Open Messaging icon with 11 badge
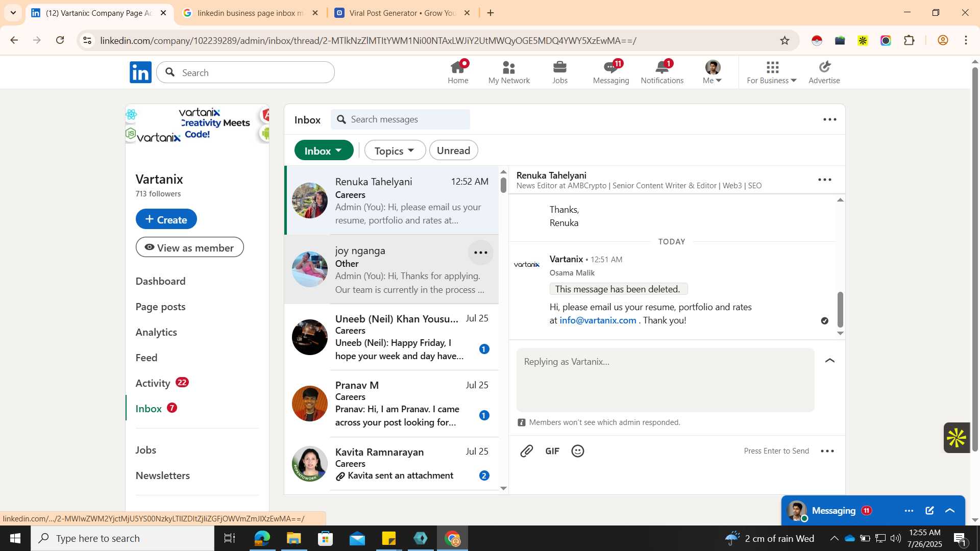The image size is (980, 551). click(x=611, y=72)
